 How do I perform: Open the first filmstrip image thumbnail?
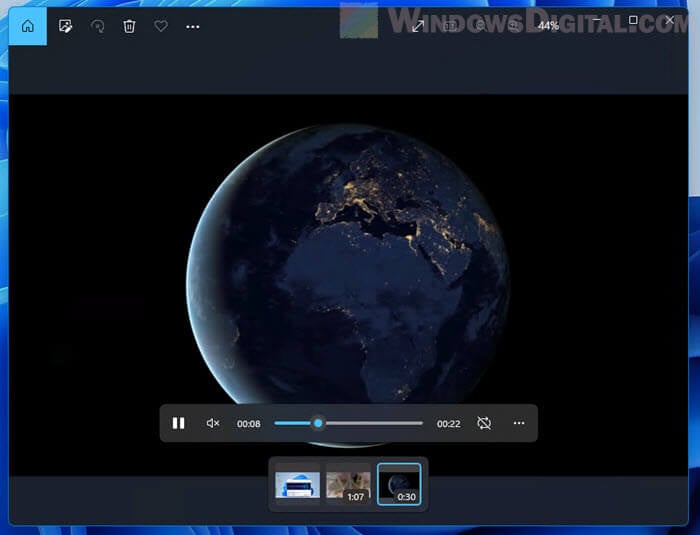(x=297, y=485)
